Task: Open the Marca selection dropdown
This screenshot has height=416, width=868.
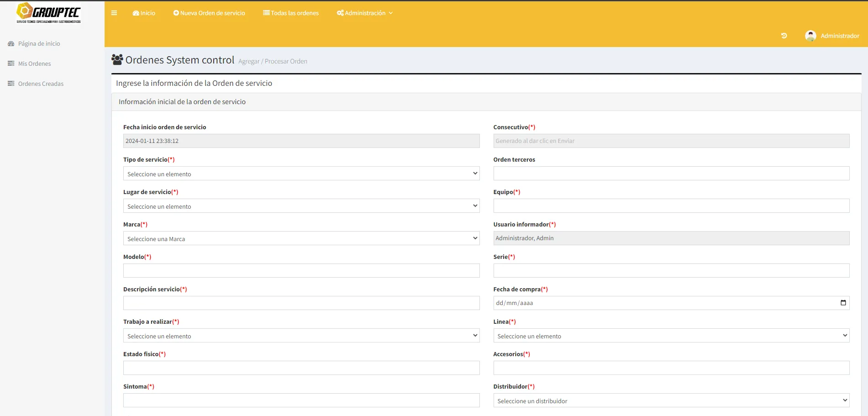Action: [301, 238]
